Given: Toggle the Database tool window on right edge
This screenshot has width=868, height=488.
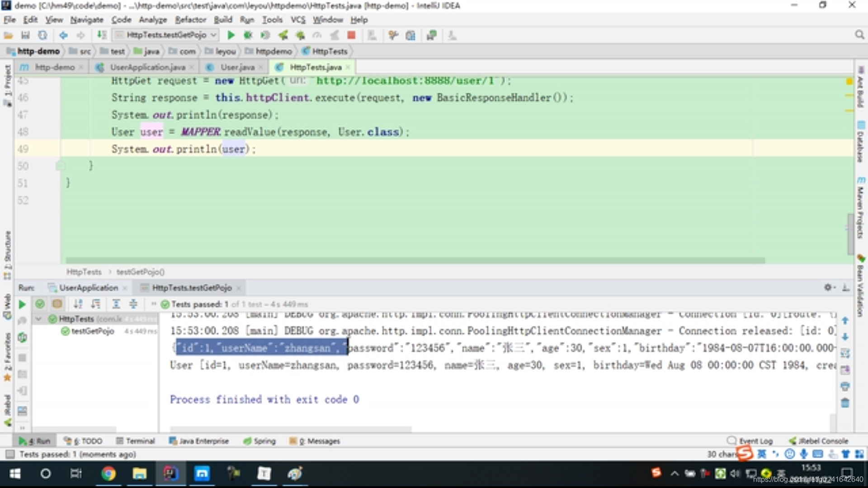Looking at the screenshot, I should point(861,141).
